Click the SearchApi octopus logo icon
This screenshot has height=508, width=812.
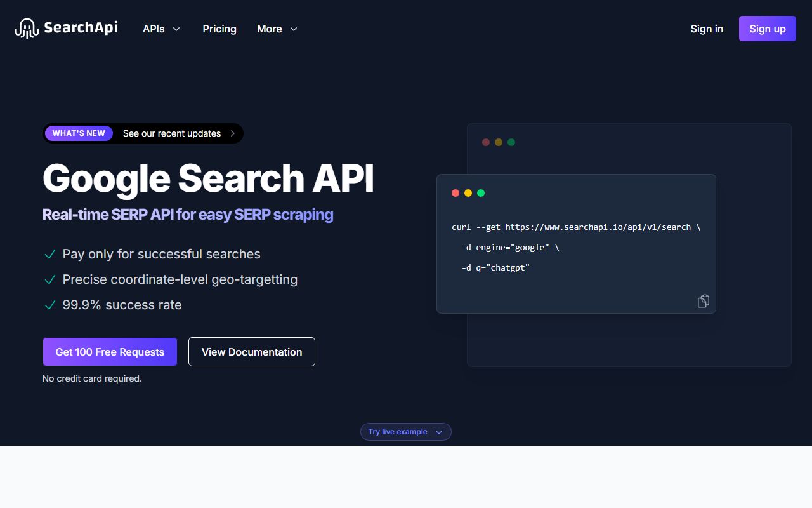pos(27,29)
